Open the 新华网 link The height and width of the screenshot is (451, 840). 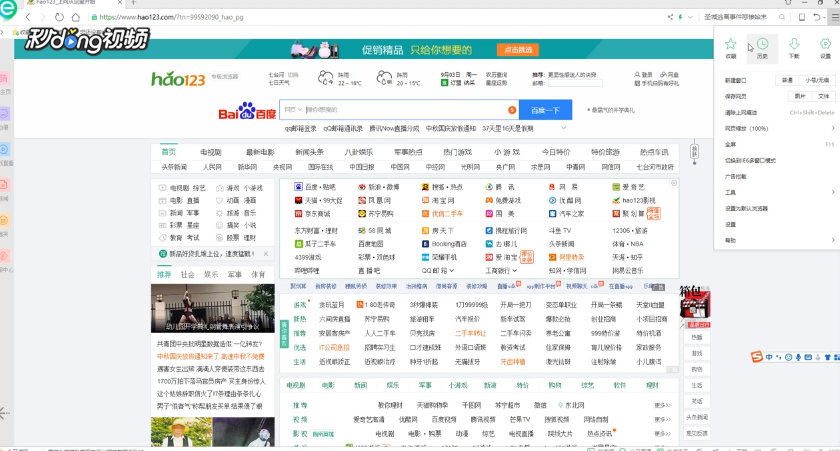click(x=247, y=167)
